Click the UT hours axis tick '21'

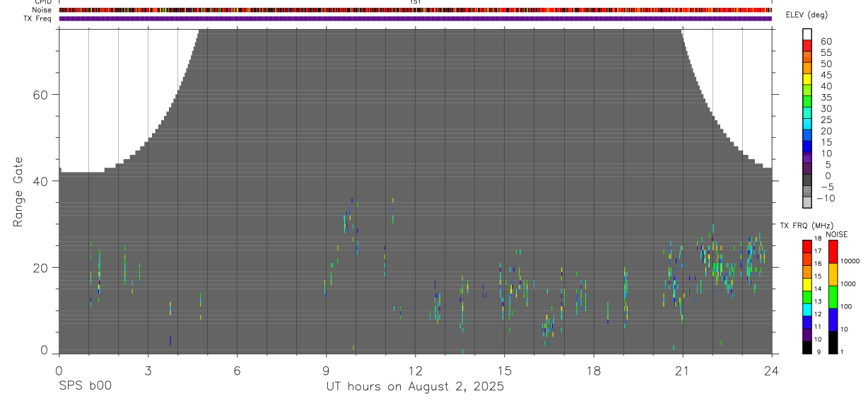coord(682,370)
